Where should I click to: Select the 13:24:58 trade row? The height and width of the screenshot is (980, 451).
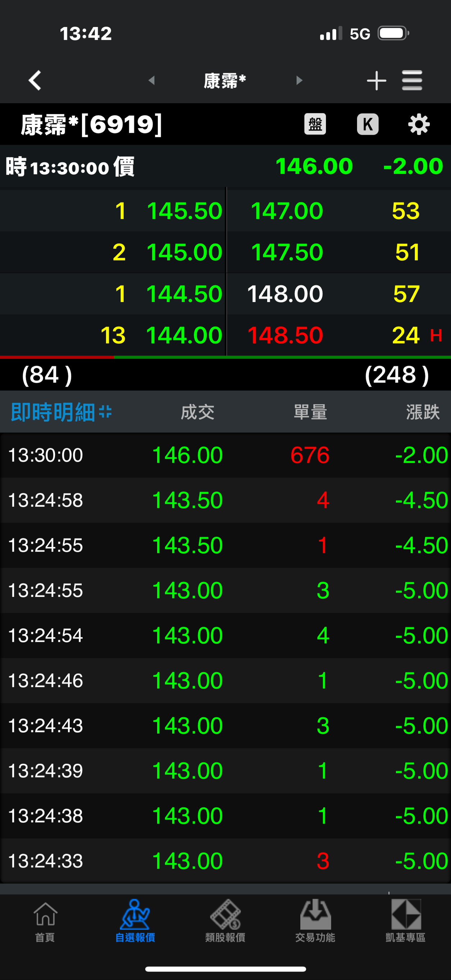click(x=225, y=500)
